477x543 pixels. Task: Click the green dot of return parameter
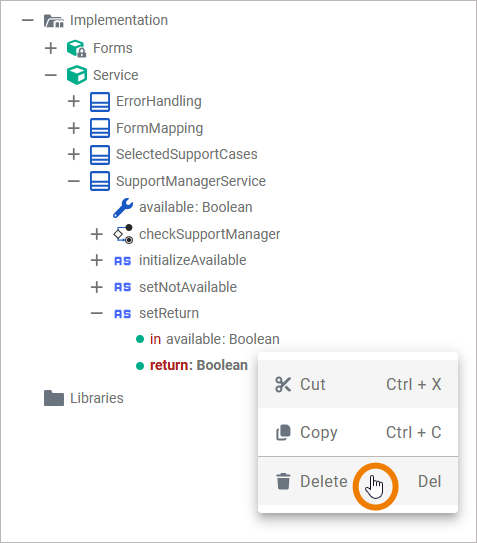click(x=140, y=366)
